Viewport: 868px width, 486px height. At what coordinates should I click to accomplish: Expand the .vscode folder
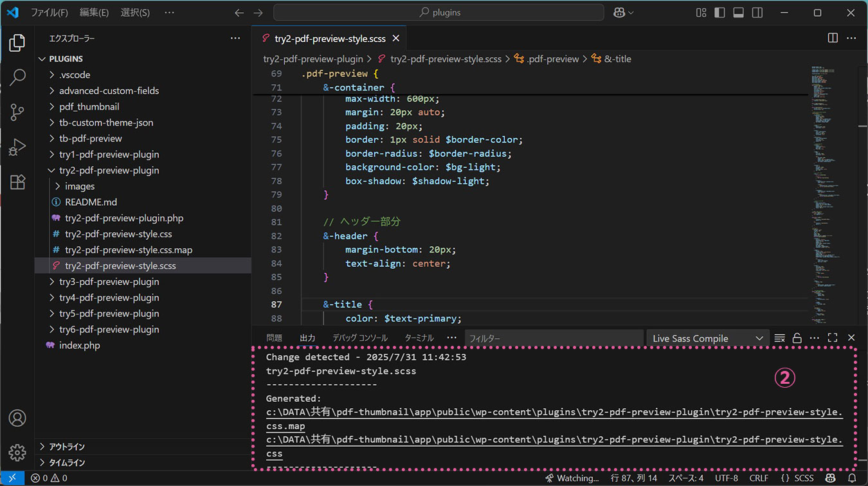point(143,75)
